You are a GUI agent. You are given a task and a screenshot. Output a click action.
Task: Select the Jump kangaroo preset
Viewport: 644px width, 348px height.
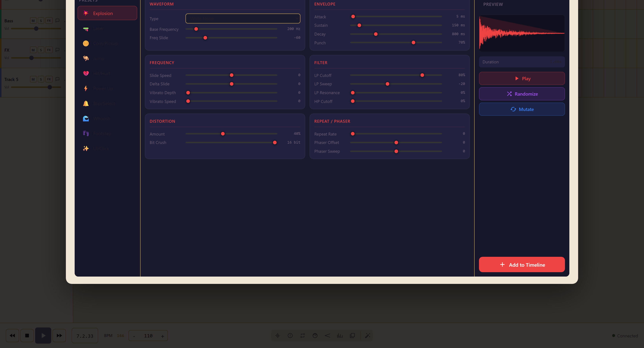[x=107, y=59]
